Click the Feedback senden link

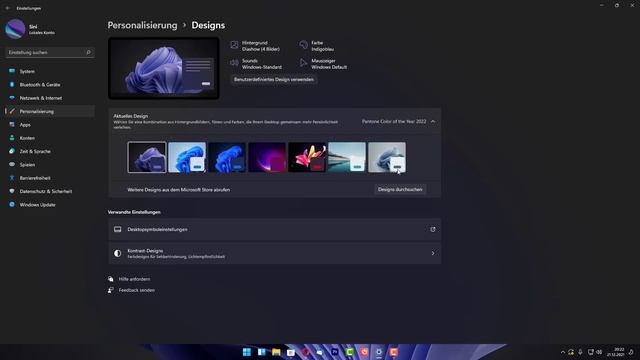point(137,290)
